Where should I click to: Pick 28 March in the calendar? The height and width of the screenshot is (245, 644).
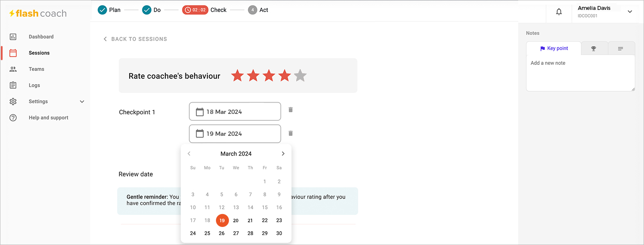point(250,233)
